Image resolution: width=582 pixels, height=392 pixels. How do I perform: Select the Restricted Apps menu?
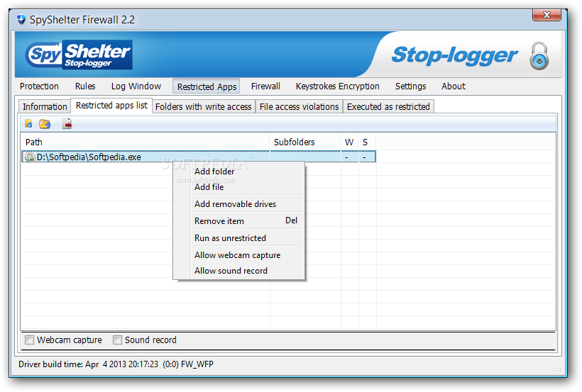(207, 86)
